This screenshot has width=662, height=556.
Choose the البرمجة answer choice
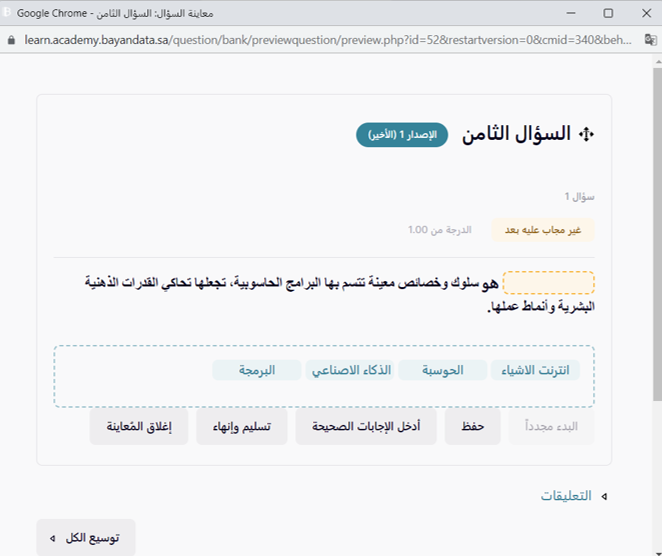pyautogui.click(x=256, y=371)
